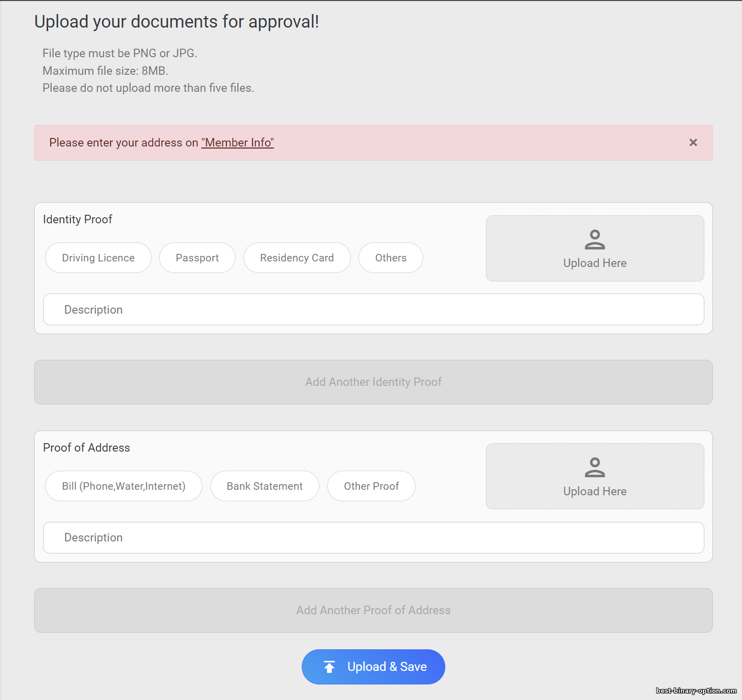Image resolution: width=742 pixels, height=700 pixels.
Task: Click the Identity Proof Description field
Action: pyautogui.click(x=374, y=310)
